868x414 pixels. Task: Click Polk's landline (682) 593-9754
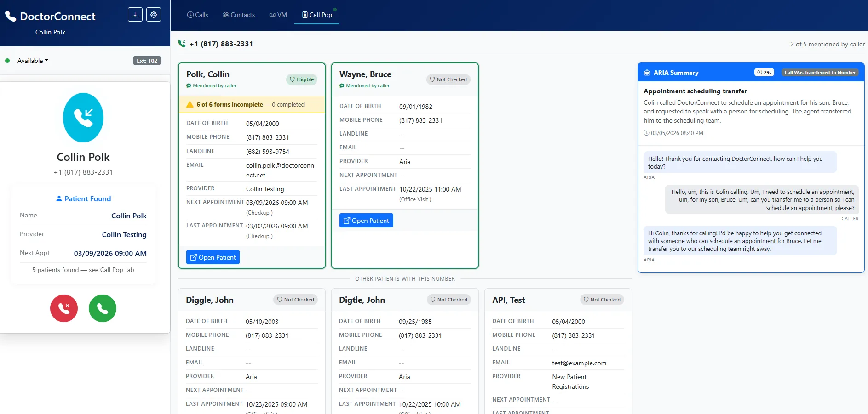(x=268, y=152)
